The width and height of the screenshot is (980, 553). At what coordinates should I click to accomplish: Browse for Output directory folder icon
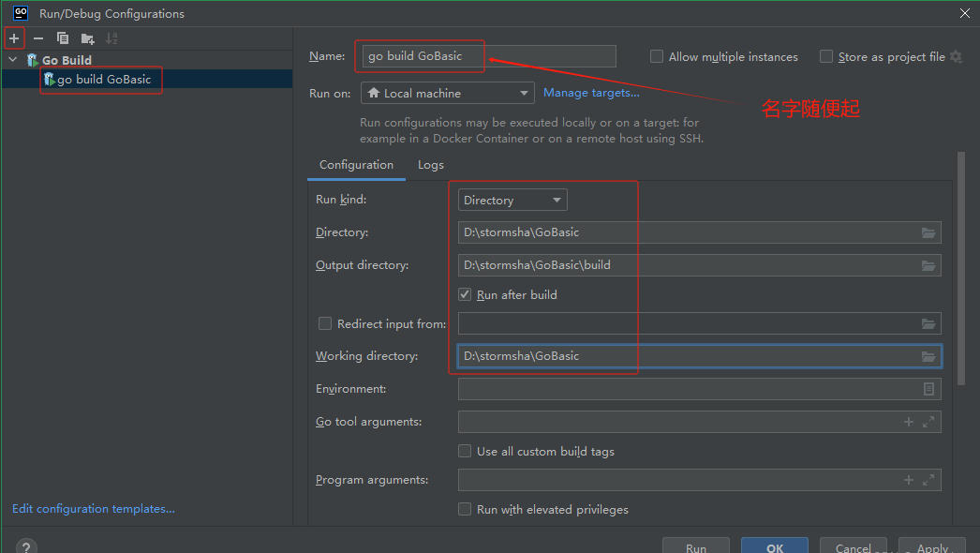coord(928,265)
